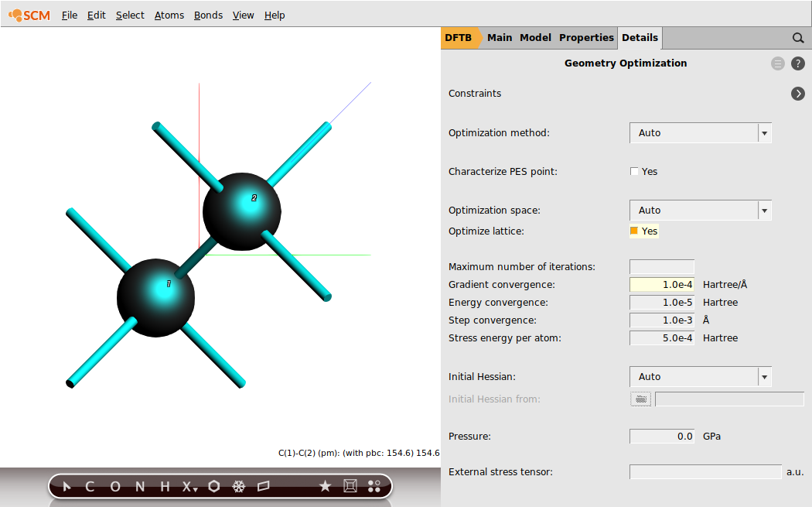This screenshot has width=812, height=507.
Task: Switch to the Main tab
Action: (500, 38)
